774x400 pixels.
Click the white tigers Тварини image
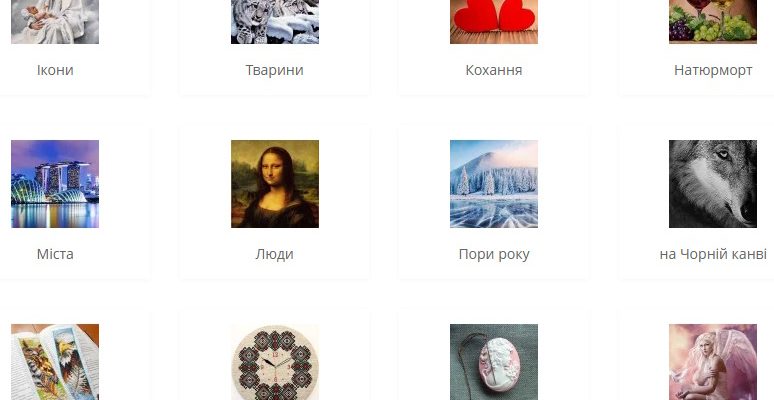click(x=275, y=22)
